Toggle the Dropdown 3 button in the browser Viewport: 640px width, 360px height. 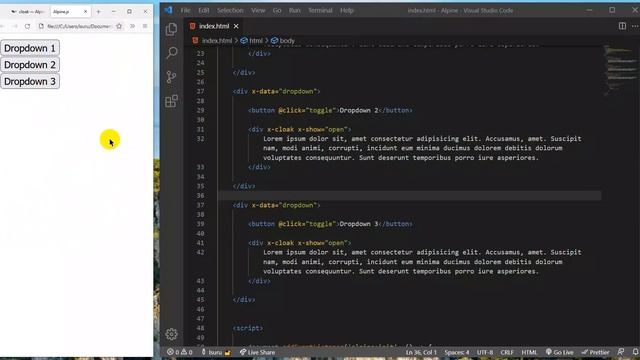pyautogui.click(x=30, y=82)
